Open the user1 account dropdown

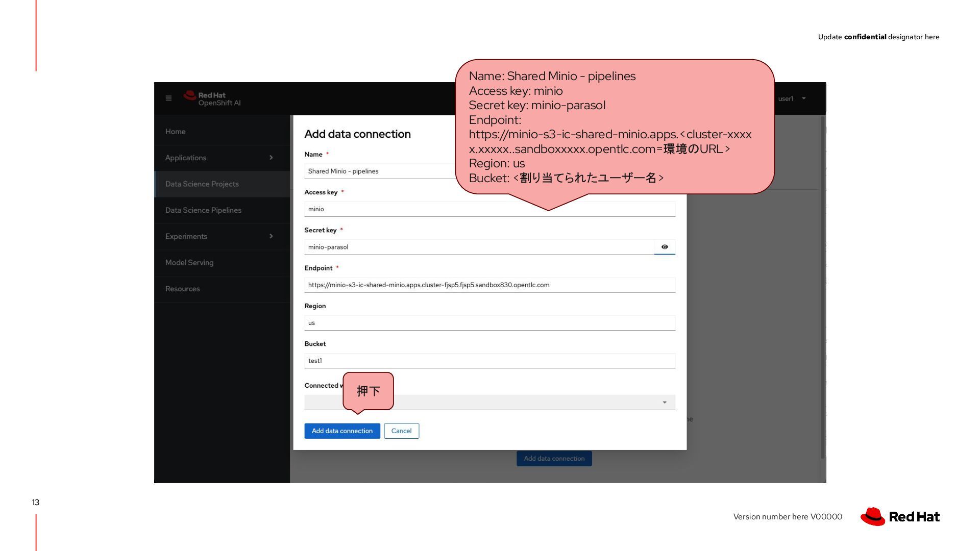tap(792, 98)
